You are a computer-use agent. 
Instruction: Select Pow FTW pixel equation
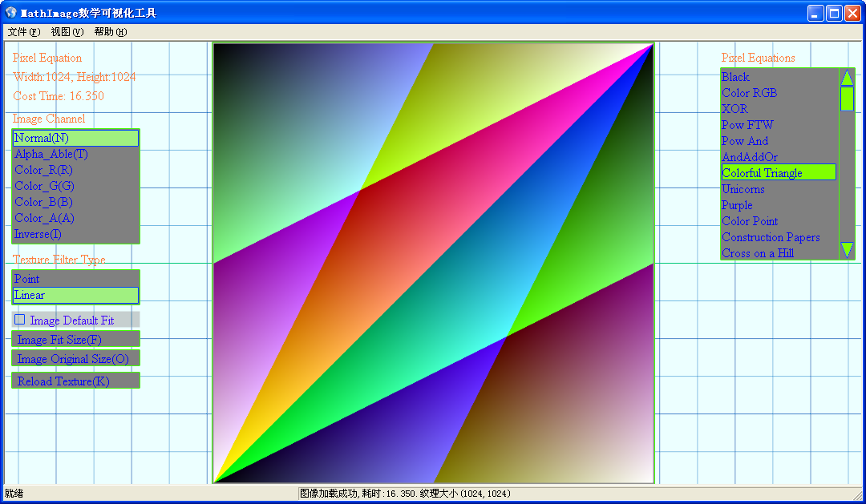pos(779,125)
